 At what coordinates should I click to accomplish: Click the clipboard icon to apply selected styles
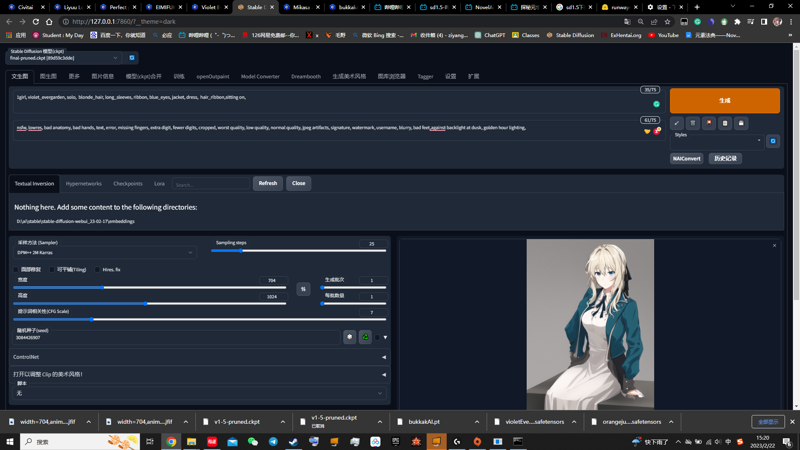pyautogui.click(x=725, y=123)
